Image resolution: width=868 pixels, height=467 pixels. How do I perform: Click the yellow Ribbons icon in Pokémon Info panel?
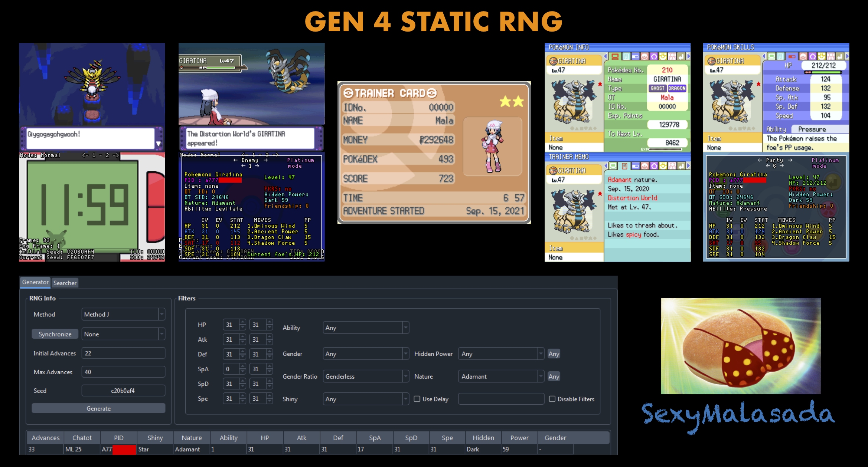(663, 56)
